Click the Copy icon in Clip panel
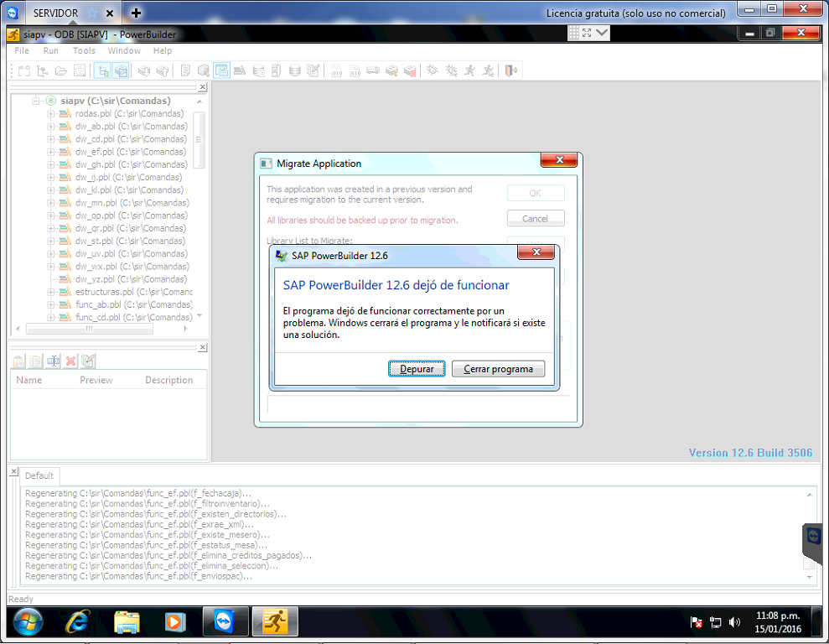The height and width of the screenshot is (644, 829). coord(36,361)
